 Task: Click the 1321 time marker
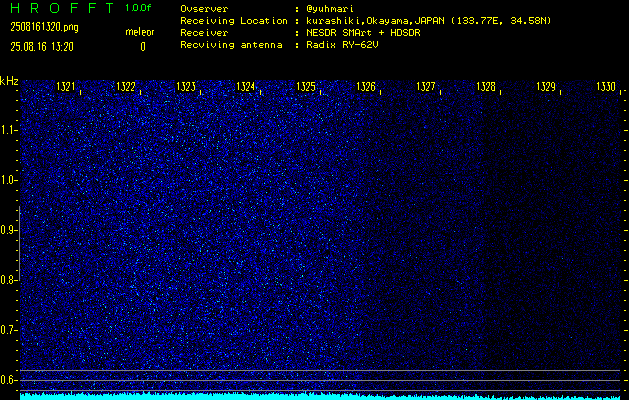[x=66, y=87]
